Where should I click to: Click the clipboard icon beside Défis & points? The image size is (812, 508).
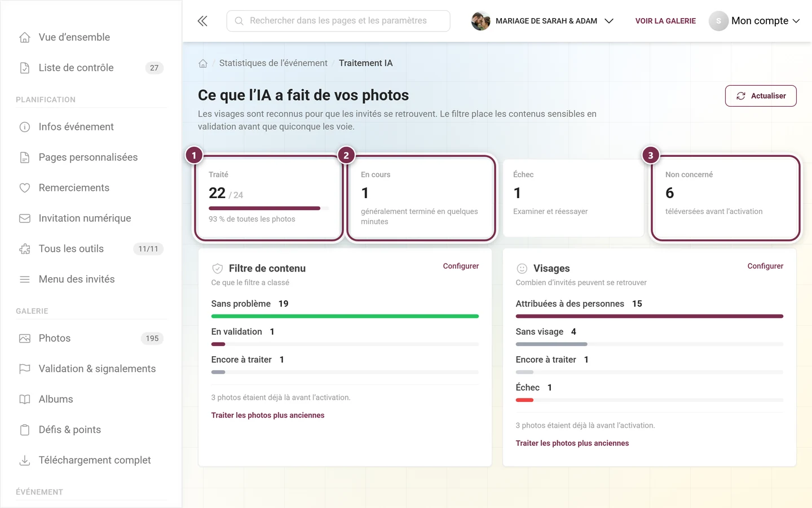[x=25, y=430]
